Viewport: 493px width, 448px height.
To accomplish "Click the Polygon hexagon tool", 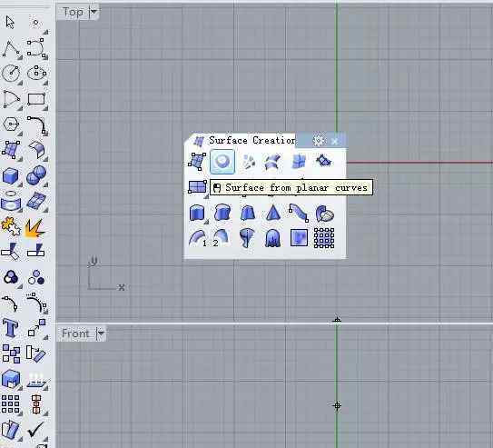I will [x=11, y=124].
